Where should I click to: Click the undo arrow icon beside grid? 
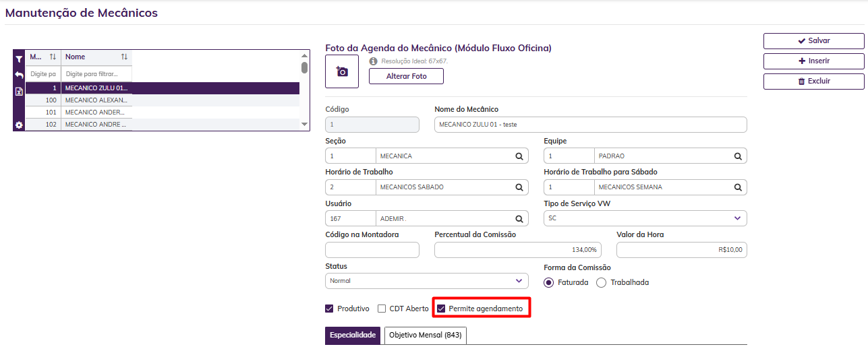pyautogui.click(x=19, y=75)
